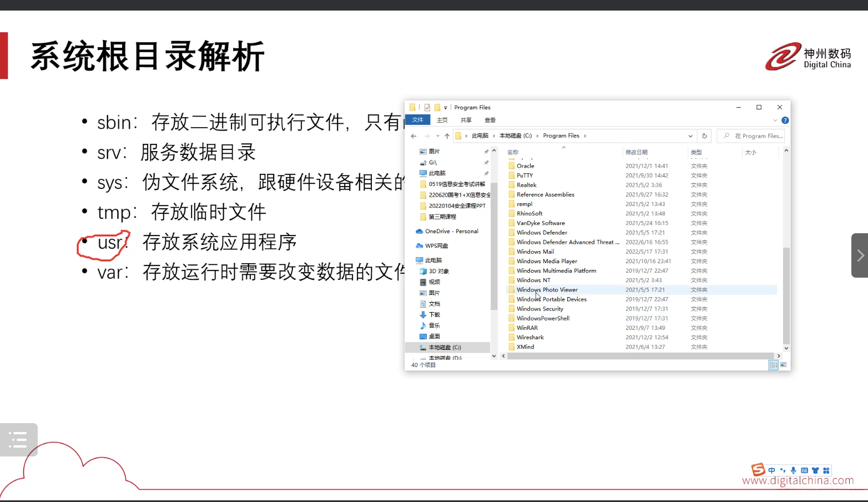Open 图片 pinned in quick access
This screenshot has width=868, height=502.
434,152
